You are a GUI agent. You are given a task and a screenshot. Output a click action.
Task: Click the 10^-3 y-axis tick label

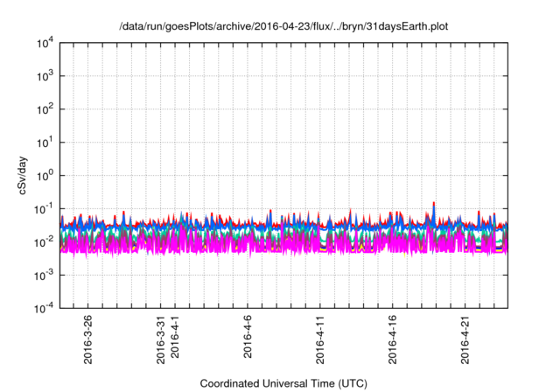tap(44, 275)
